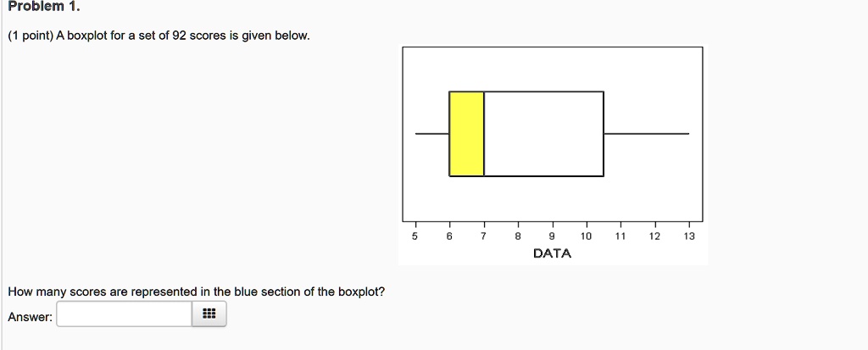Image resolution: width=868 pixels, height=350 pixels.
Task: Click the Answer: label
Action: 31,317
